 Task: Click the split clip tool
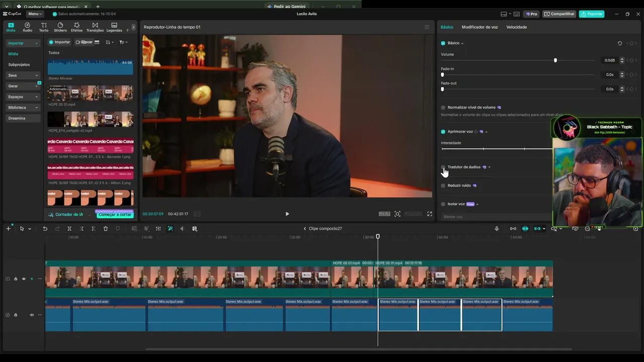[x=69, y=229]
